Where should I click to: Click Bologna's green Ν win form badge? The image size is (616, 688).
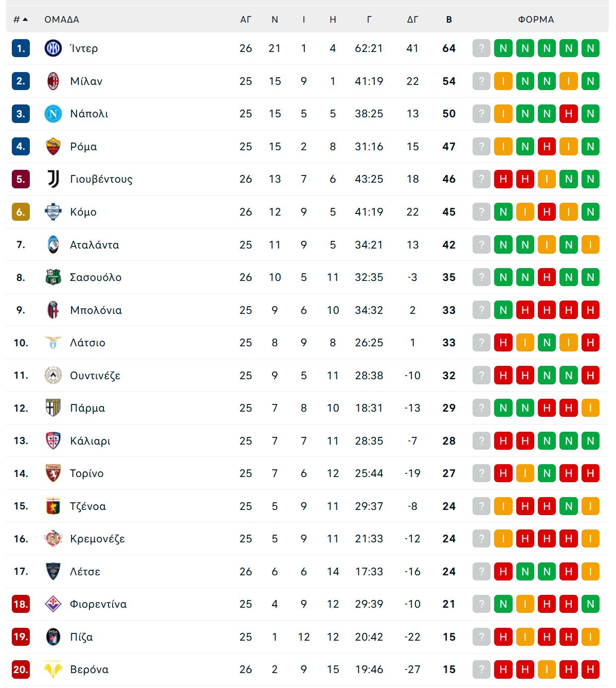[x=503, y=310]
